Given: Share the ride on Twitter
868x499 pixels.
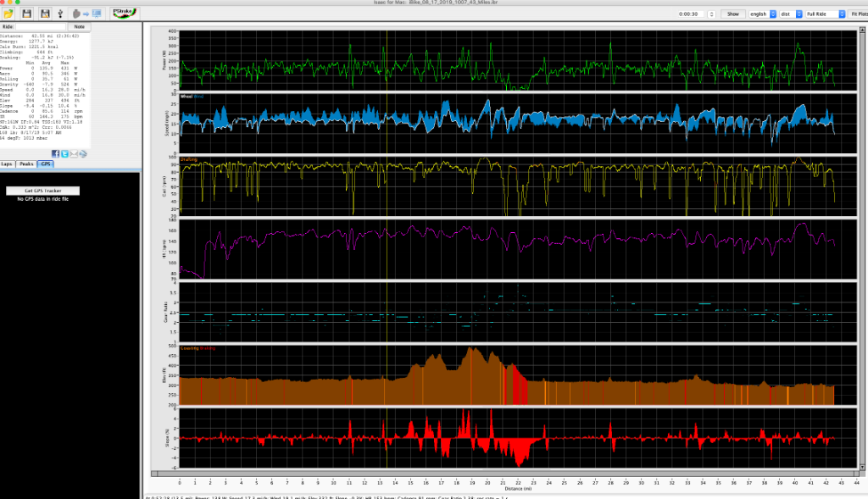Looking at the screenshot, I should [64, 153].
